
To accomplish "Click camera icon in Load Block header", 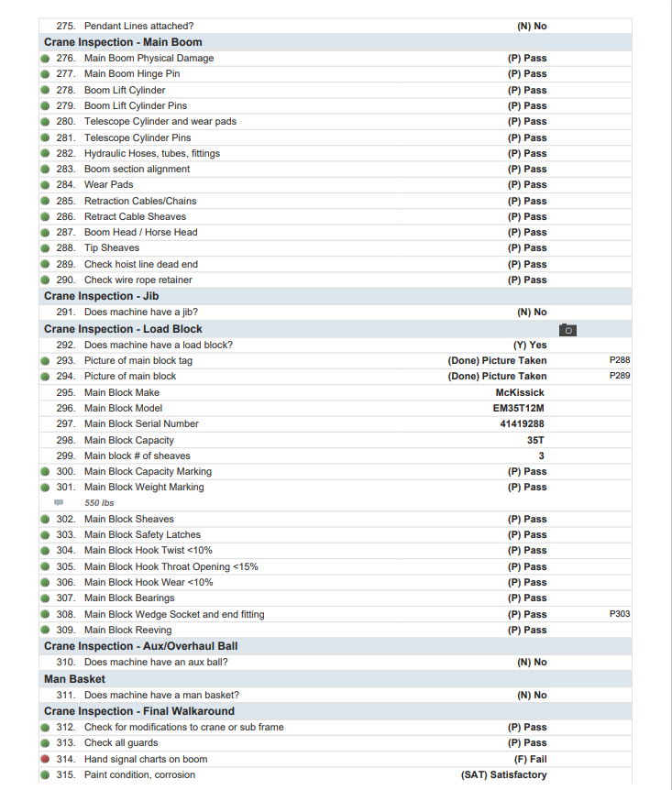I will [x=567, y=329].
